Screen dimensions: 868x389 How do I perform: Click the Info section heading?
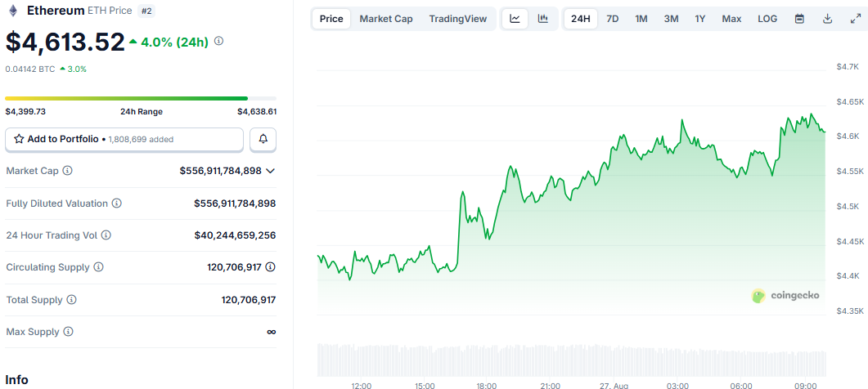pyautogui.click(x=16, y=379)
